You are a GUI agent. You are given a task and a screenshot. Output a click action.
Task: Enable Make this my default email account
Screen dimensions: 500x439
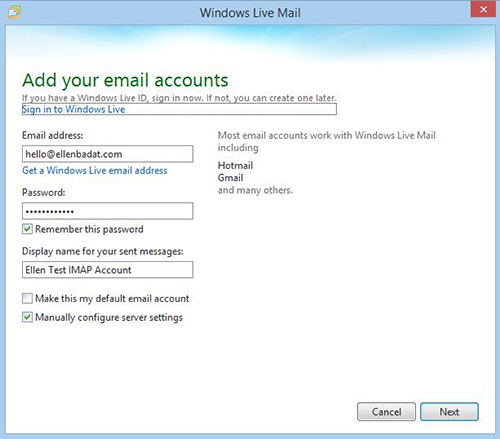click(27, 298)
